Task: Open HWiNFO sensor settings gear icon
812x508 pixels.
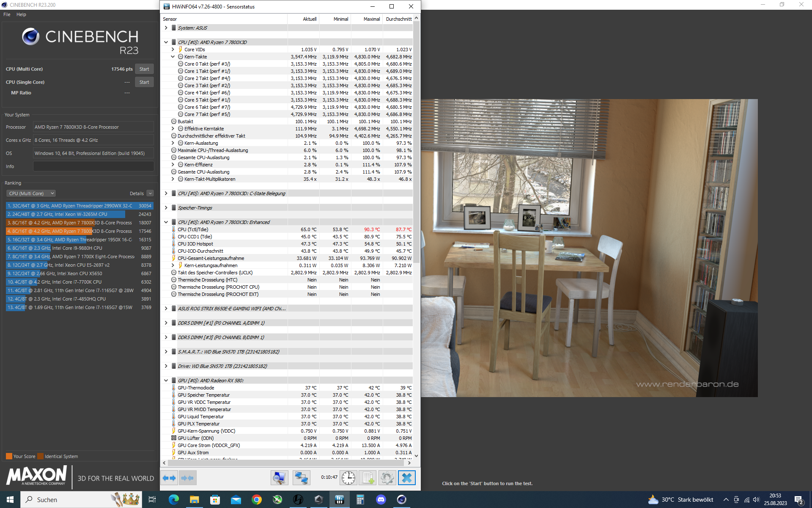Action: [x=387, y=478]
